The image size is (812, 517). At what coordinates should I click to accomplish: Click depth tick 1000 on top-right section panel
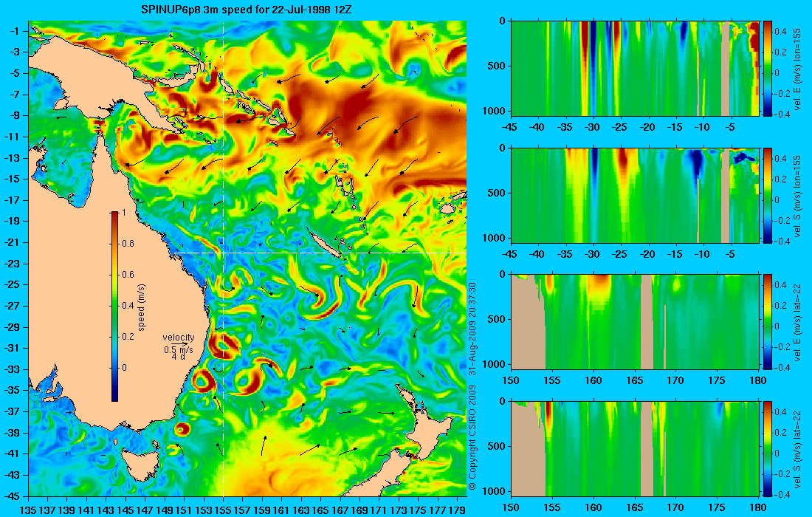coord(495,110)
